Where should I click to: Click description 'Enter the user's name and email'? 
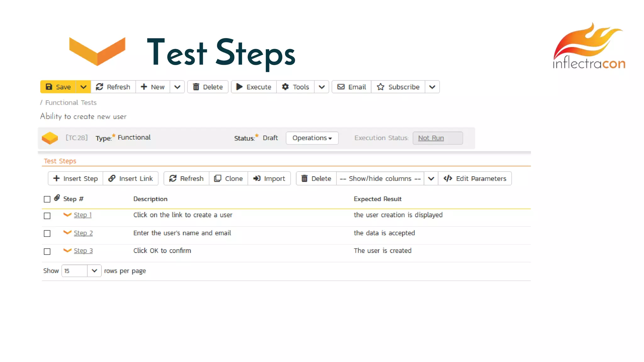182,233
